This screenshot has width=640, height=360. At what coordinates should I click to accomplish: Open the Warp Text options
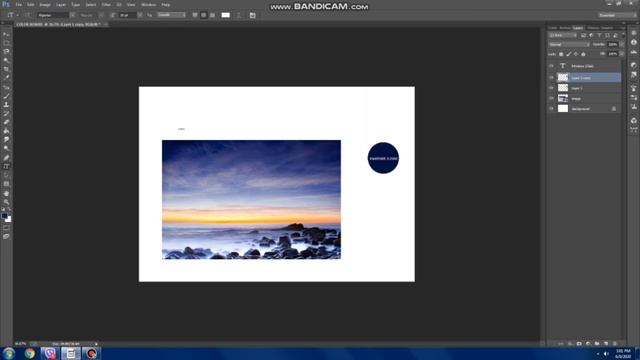(x=239, y=15)
